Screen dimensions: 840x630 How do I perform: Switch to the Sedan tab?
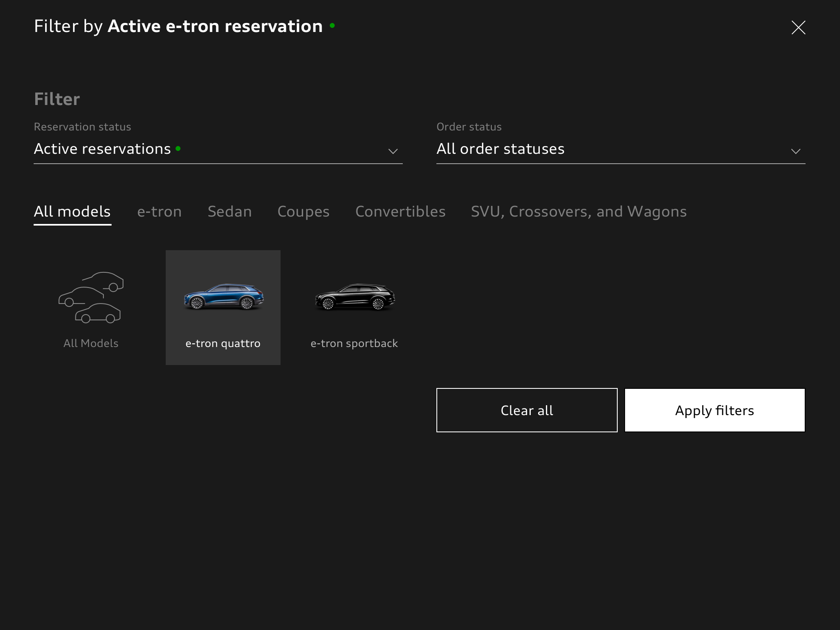pyautogui.click(x=230, y=212)
